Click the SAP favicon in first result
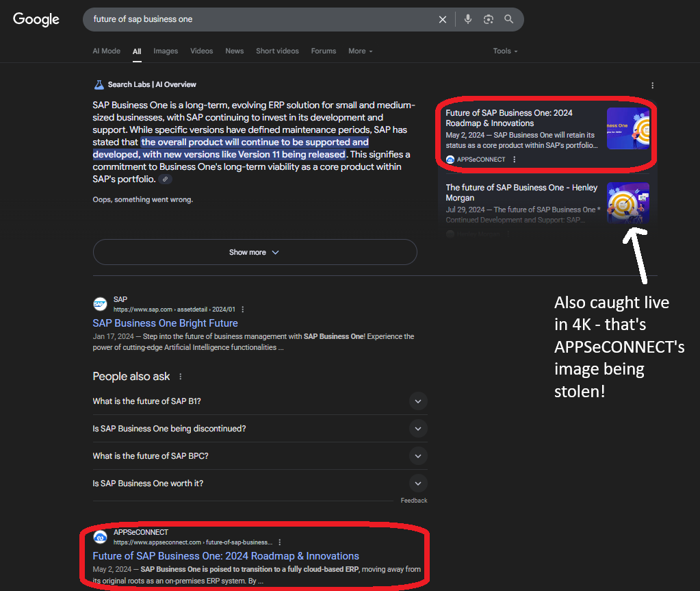700x591 pixels. tap(100, 304)
